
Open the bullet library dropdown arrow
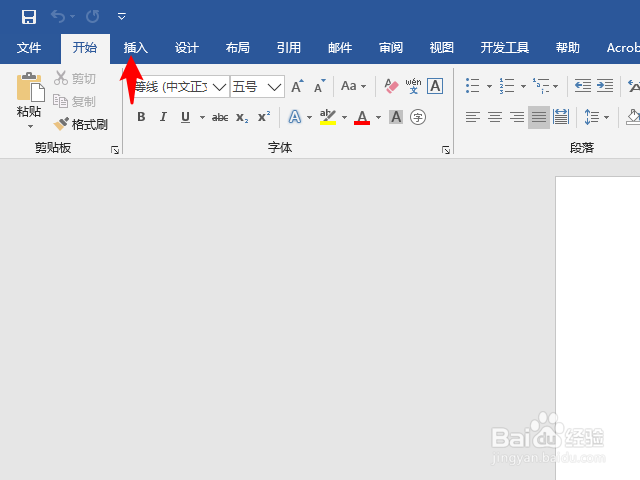point(489,86)
